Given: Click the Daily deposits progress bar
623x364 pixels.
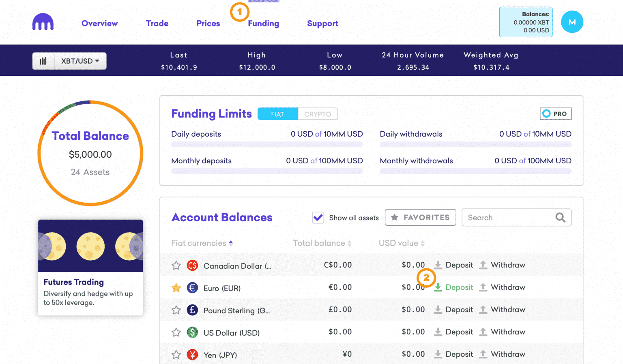Looking at the screenshot, I should [267, 144].
